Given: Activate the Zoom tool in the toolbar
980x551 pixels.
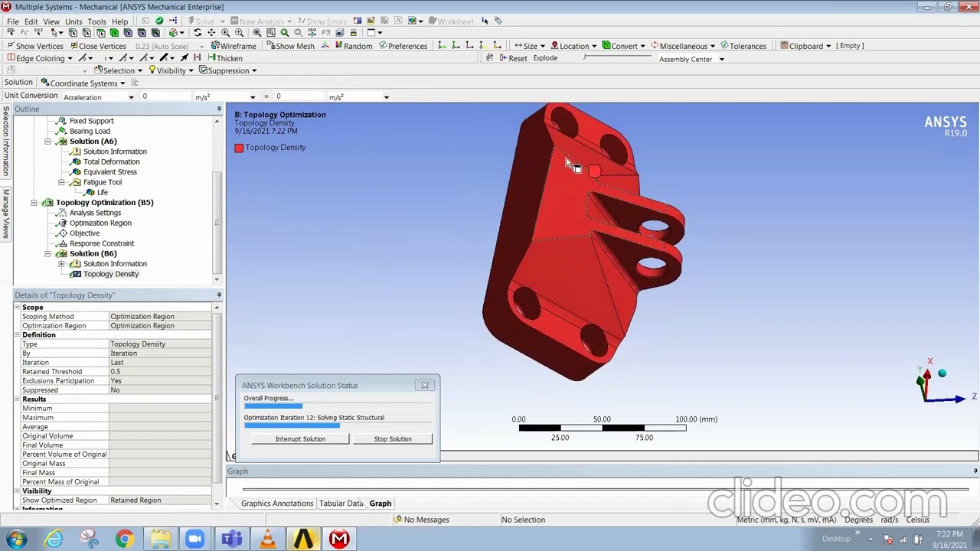Looking at the screenshot, I should coord(225,33).
